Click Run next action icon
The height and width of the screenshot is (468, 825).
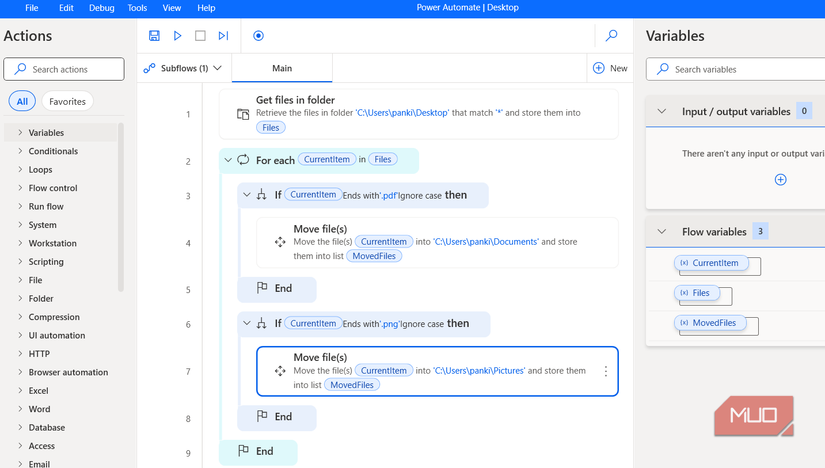(x=223, y=36)
